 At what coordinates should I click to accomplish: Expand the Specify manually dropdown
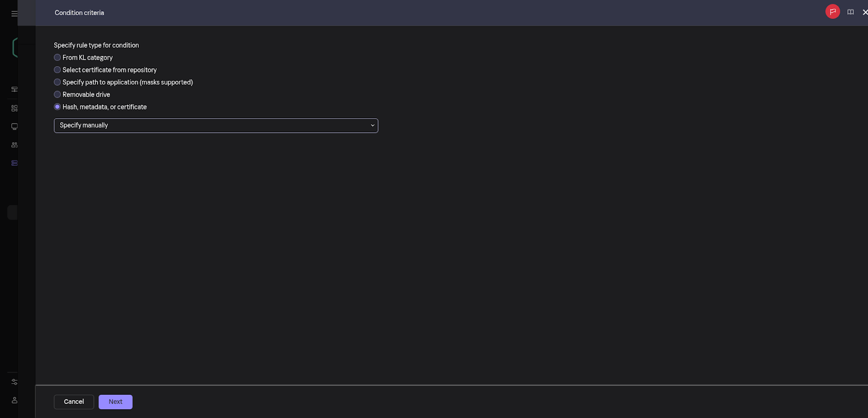click(x=215, y=126)
